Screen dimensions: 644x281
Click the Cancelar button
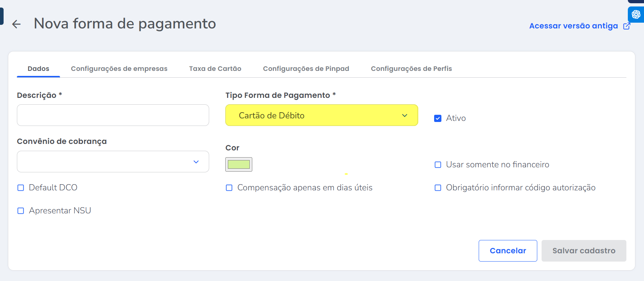click(507, 251)
